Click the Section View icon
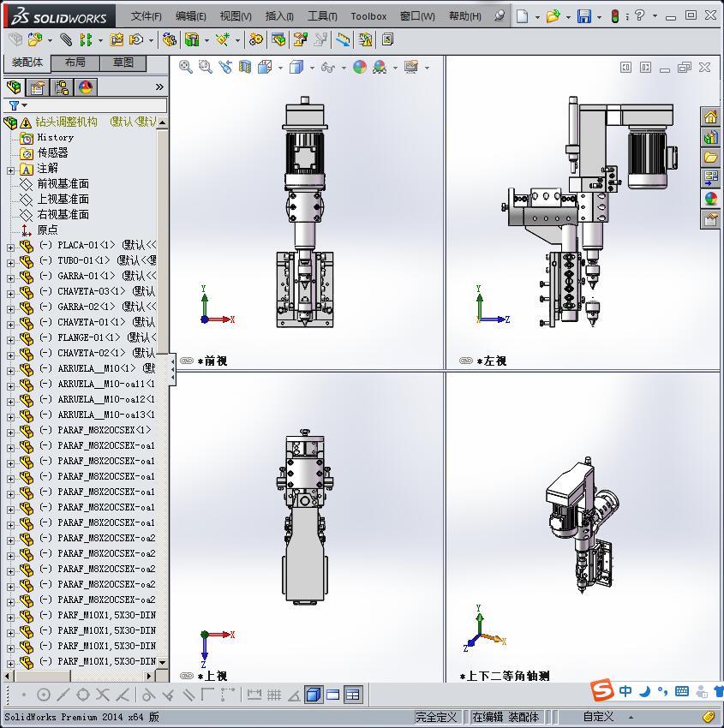The height and width of the screenshot is (728, 724). [x=245, y=68]
